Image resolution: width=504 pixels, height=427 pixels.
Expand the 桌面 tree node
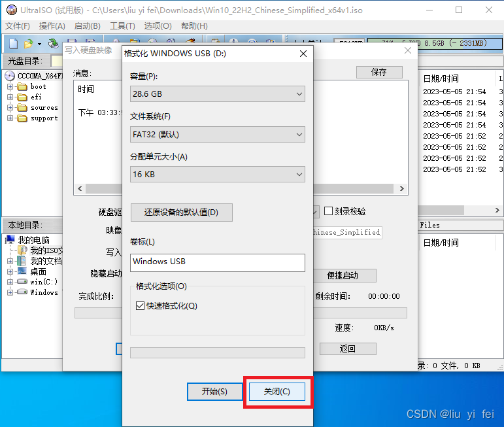pyautogui.click(x=10, y=271)
